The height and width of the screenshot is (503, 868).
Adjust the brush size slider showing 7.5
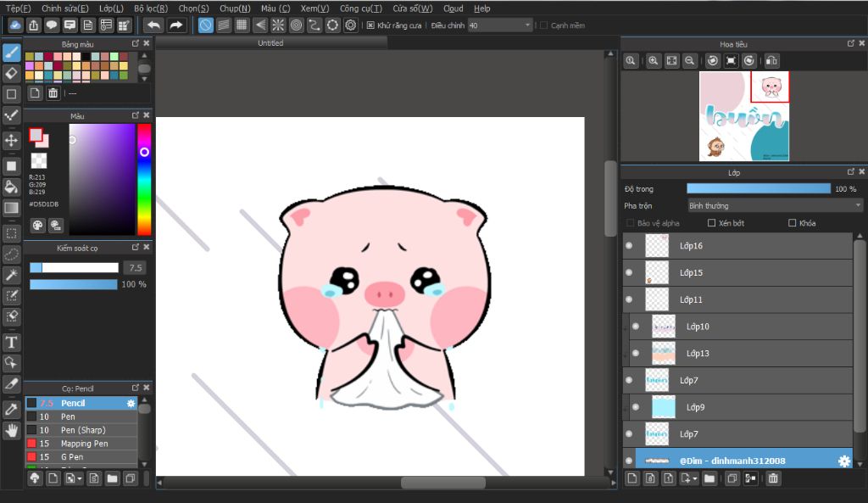pos(75,267)
